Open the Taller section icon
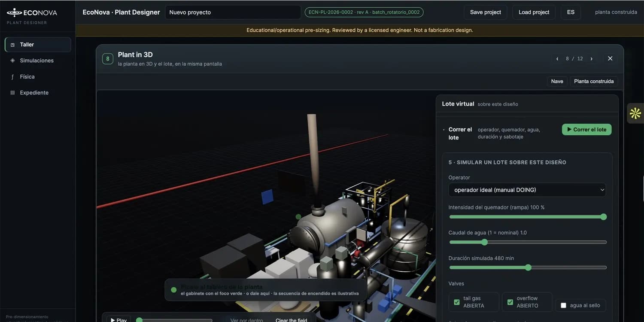Image resolution: width=644 pixels, height=322 pixels. click(x=12, y=45)
